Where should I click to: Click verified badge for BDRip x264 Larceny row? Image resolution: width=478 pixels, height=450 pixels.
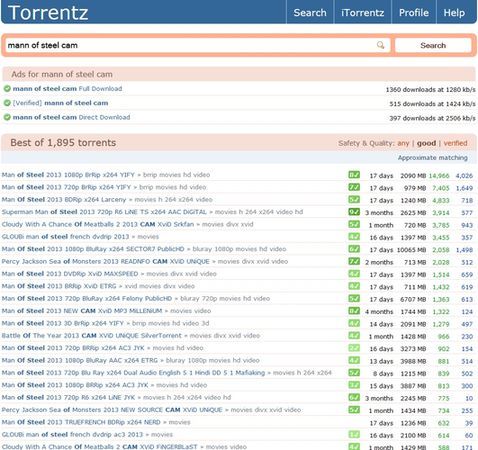354,199
